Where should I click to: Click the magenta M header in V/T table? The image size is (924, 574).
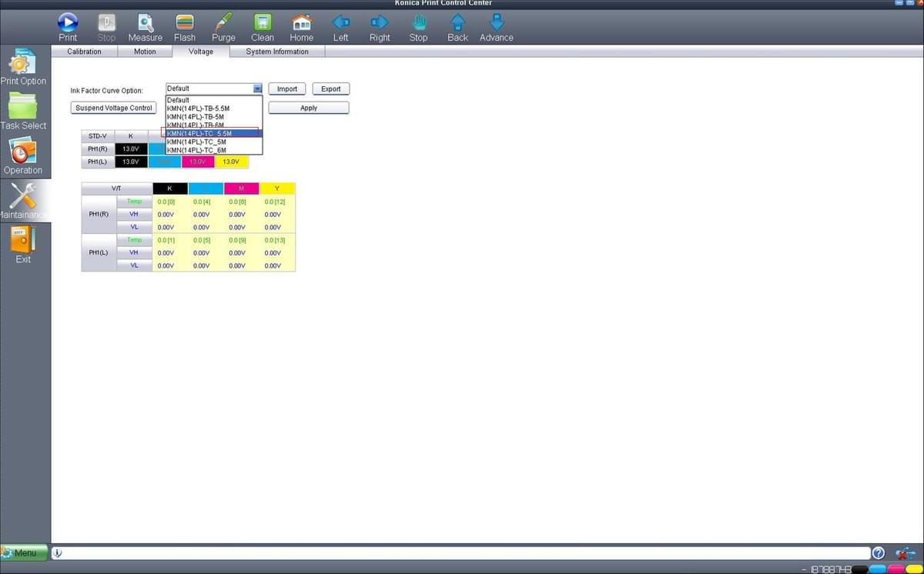(x=242, y=189)
